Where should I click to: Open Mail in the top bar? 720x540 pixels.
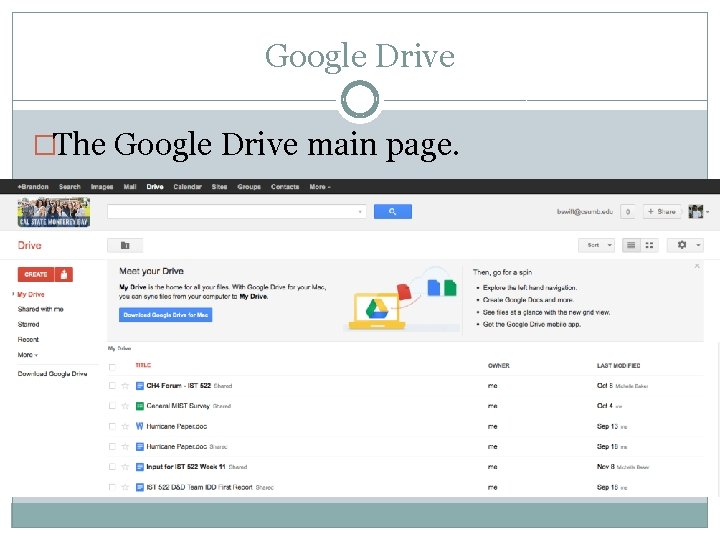(130, 187)
